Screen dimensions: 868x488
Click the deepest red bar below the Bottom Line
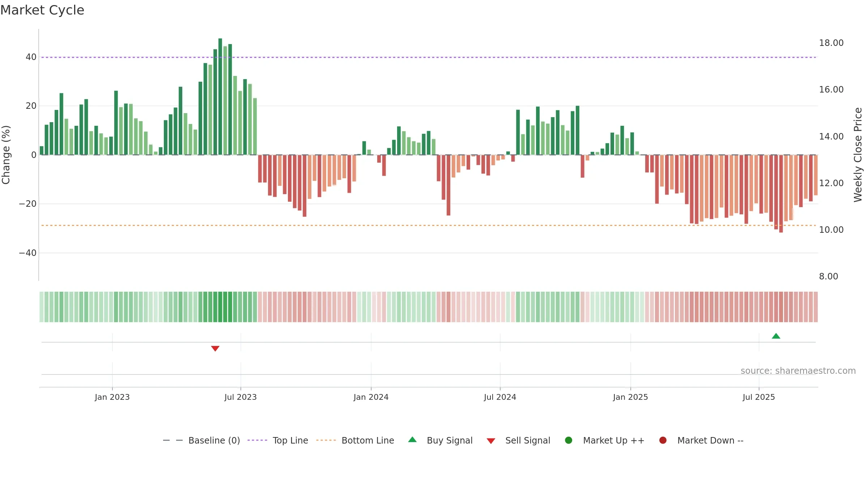point(781,194)
